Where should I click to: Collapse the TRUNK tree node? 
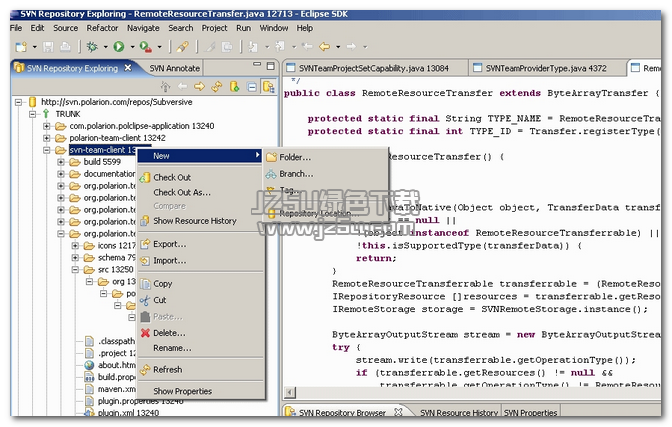point(33,114)
